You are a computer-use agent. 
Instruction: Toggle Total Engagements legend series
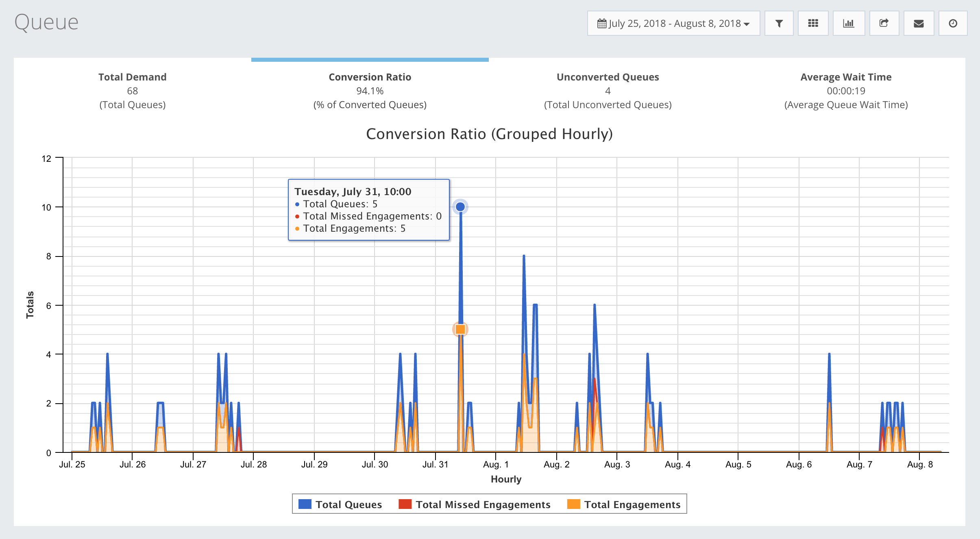click(632, 504)
